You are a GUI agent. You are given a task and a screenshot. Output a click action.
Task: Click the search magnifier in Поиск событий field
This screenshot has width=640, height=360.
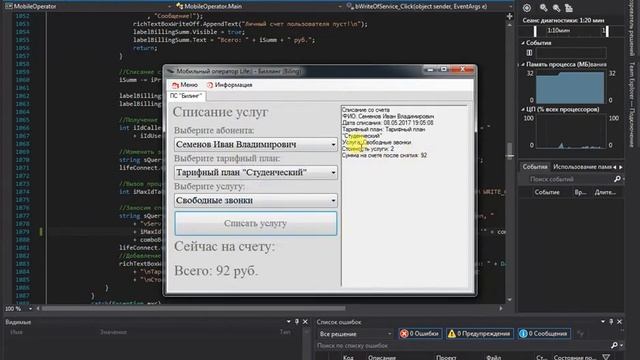pyautogui.click(x=617, y=179)
